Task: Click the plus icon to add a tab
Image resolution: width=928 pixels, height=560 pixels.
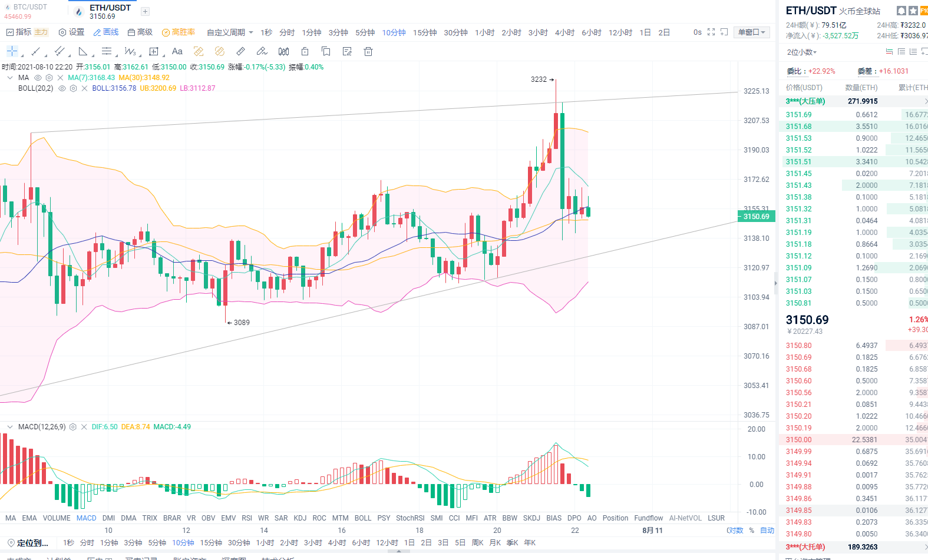Action: tap(145, 11)
